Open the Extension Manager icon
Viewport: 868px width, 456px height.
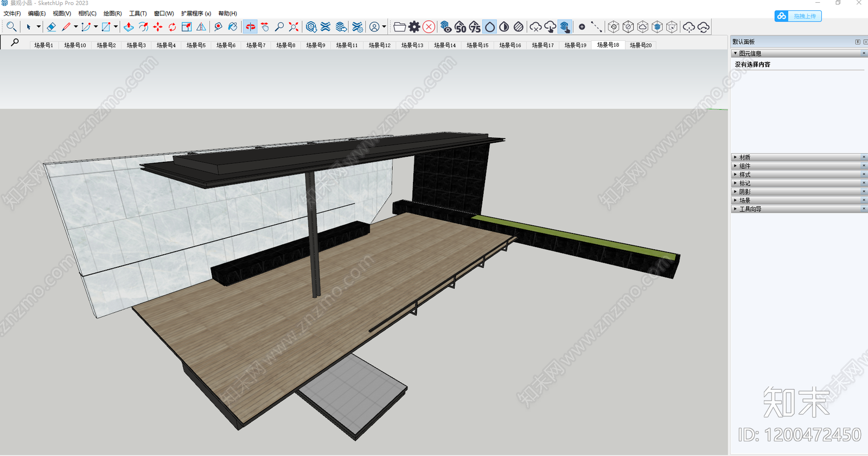tap(358, 27)
